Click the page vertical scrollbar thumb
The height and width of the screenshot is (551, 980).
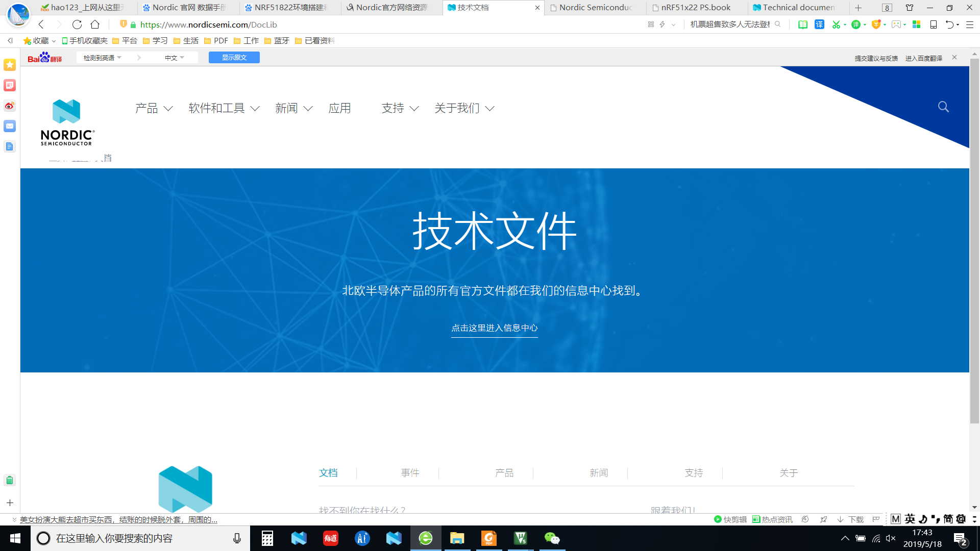click(x=974, y=240)
